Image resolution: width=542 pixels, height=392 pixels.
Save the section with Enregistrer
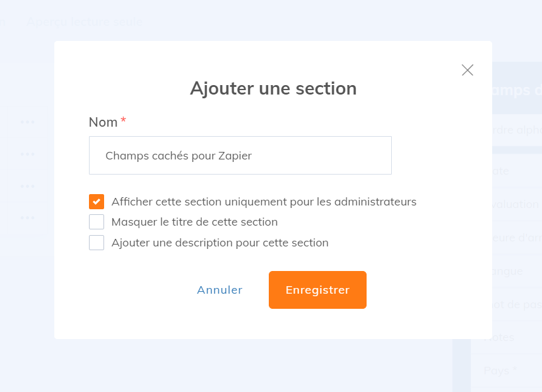[317, 290]
